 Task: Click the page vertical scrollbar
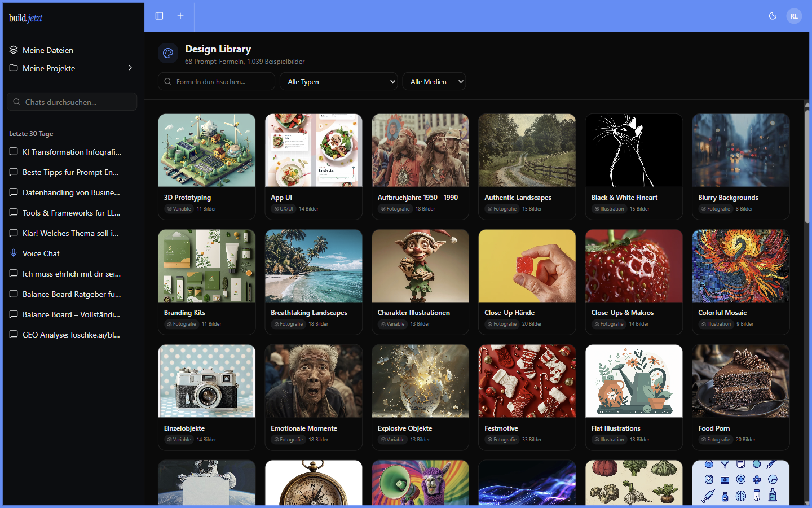click(x=807, y=167)
